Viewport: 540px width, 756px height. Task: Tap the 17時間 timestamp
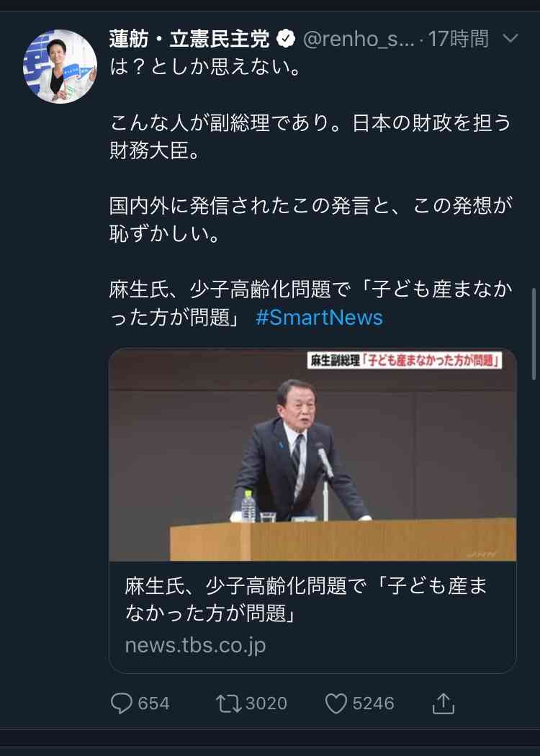point(458,39)
